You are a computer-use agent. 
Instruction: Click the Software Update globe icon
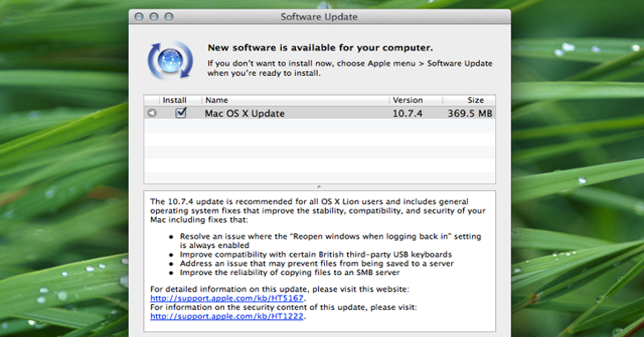tap(169, 60)
